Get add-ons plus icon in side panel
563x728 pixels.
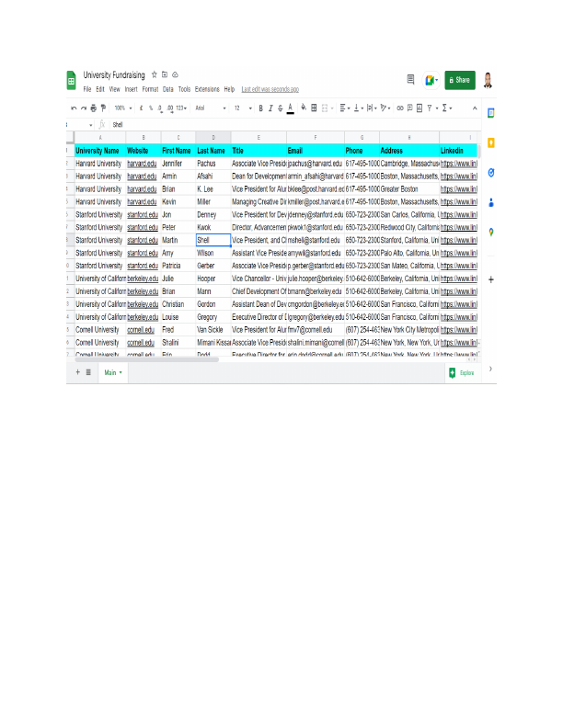tap(491, 279)
